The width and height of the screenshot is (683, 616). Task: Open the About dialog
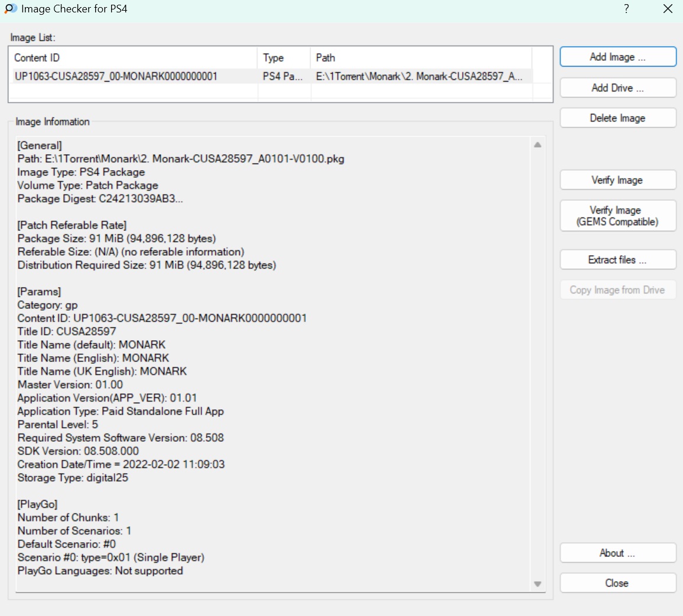tap(617, 553)
